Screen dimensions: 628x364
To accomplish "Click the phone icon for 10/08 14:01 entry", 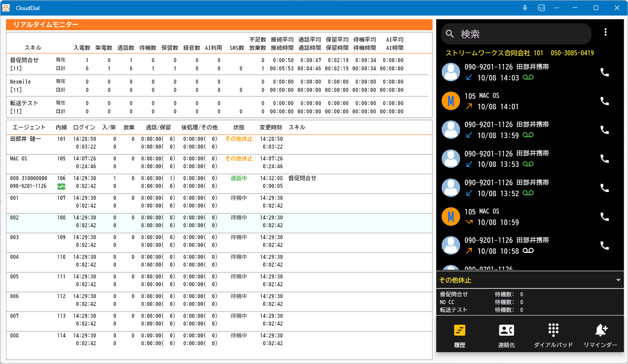I will (605, 101).
